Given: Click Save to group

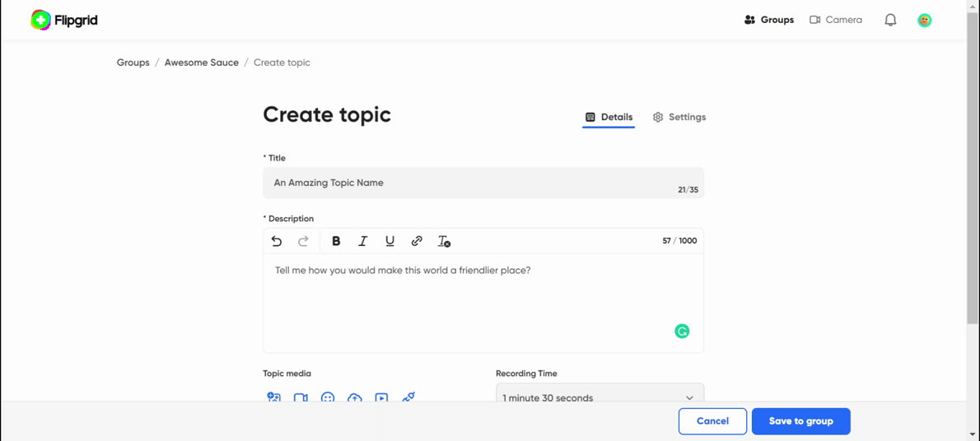Looking at the screenshot, I should [x=801, y=421].
